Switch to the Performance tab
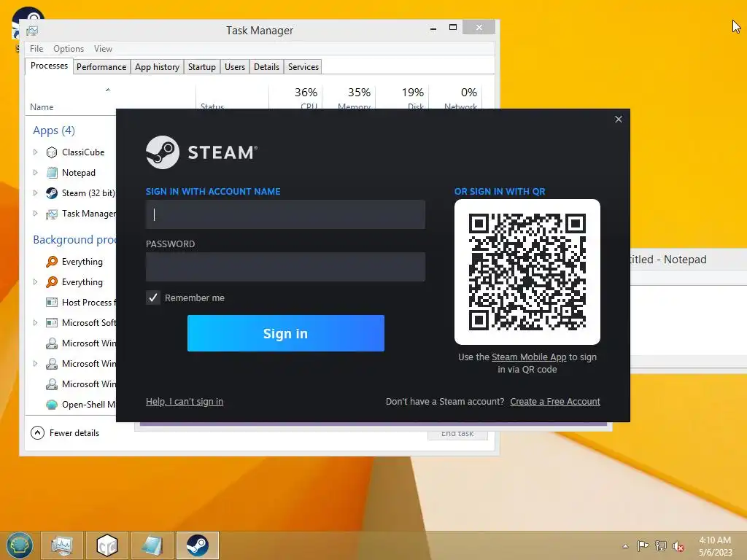Image resolution: width=747 pixels, height=560 pixels. click(101, 67)
